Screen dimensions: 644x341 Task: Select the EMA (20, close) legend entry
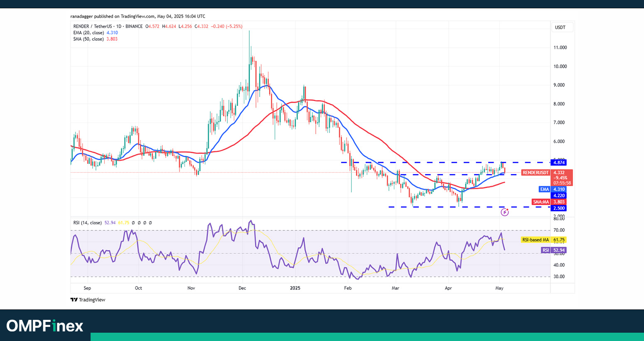click(88, 33)
